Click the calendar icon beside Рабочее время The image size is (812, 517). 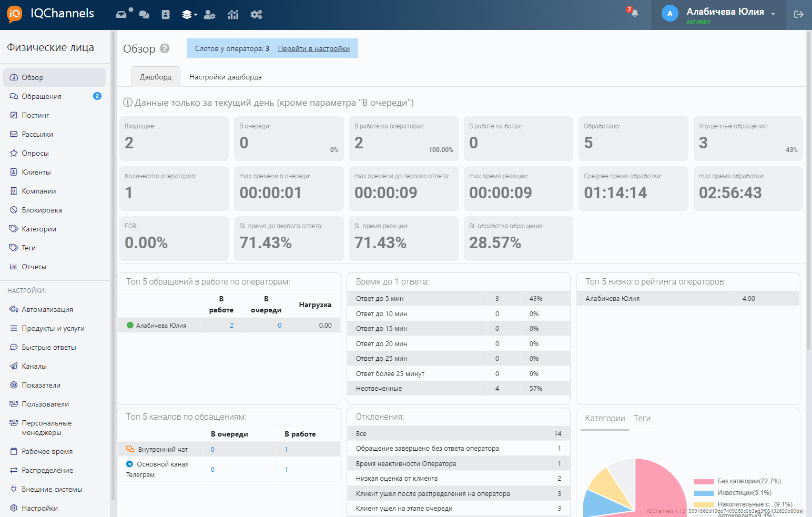[14, 451]
